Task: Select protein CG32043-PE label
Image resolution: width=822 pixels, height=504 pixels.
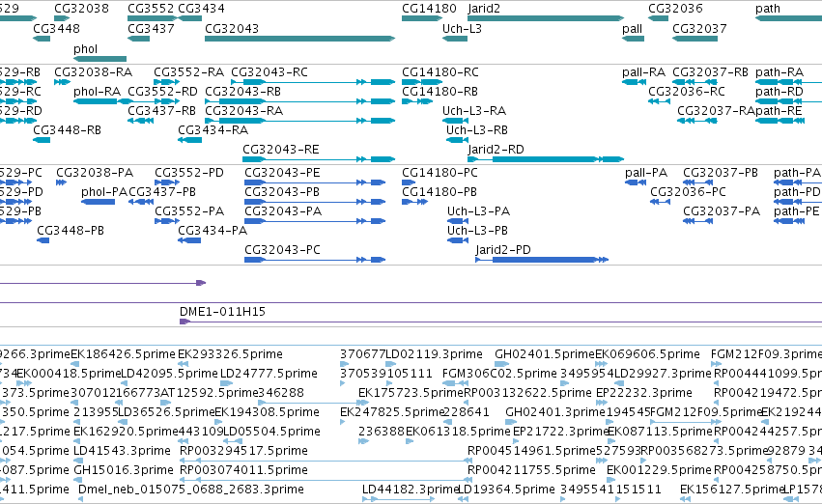Action: click(283, 173)
